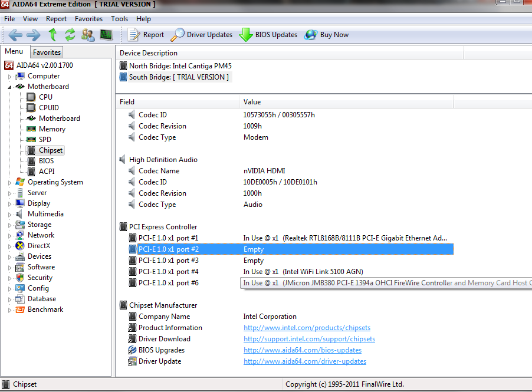
Task: Refresh the page with green arrows icon
Action: (x=70, y=35)
